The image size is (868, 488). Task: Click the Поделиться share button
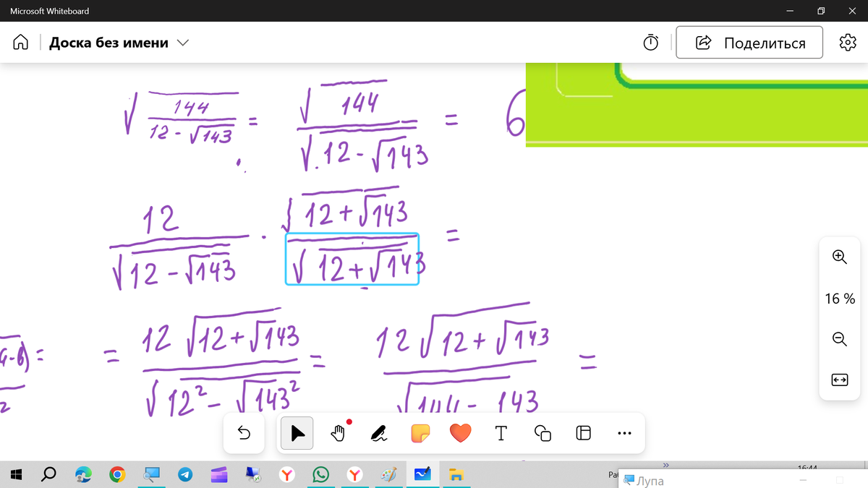[x=749, y=43]
